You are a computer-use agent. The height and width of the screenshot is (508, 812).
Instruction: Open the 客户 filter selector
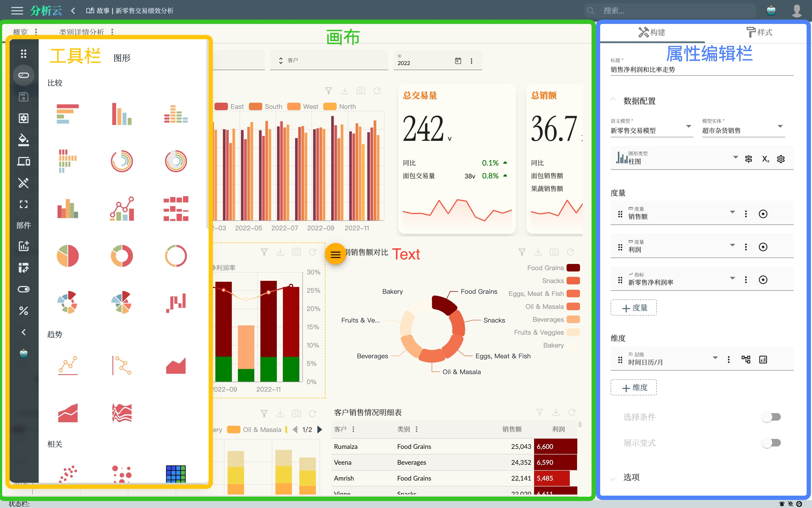tap(329, 60)
